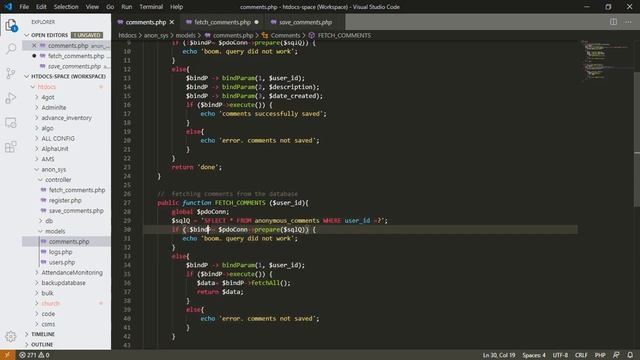Click the unsaved dot on fetch_comments.php tab
640x360 pixels.
[257, 22]
